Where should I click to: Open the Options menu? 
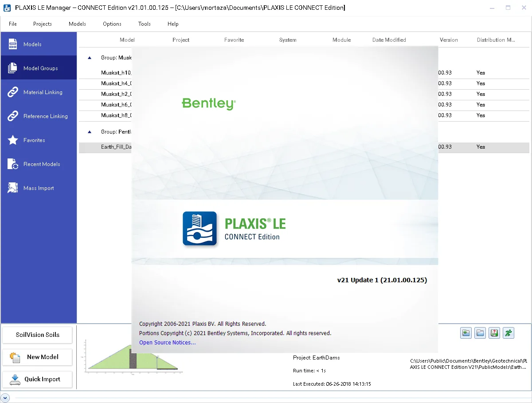(x=112, y=24)
